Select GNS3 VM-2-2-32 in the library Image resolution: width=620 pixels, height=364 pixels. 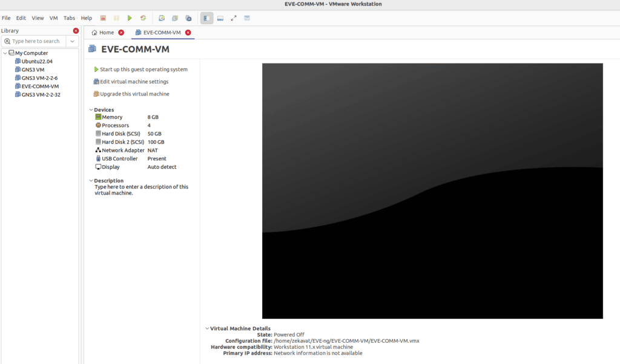[41, 94]
